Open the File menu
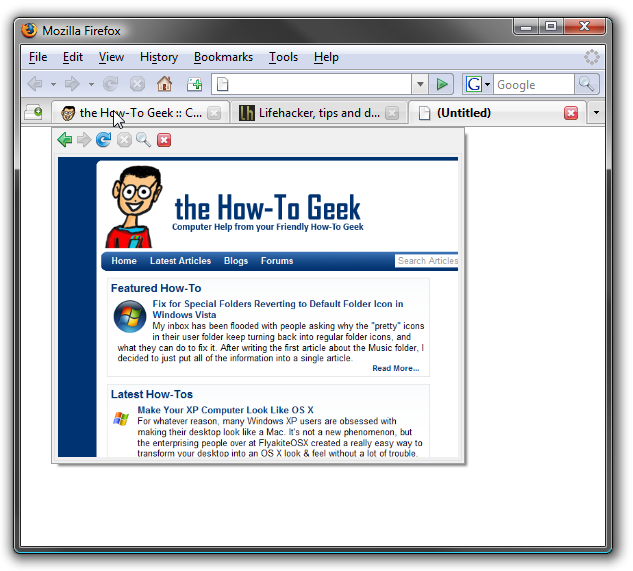 click(38, 57)
